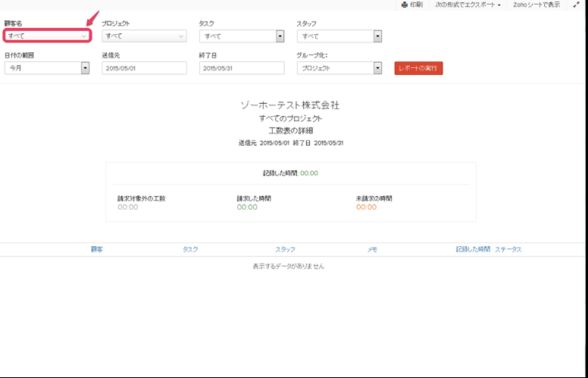Sort by the タスク column header
This screenshot has height=378, width=588.
pos(190,249)
